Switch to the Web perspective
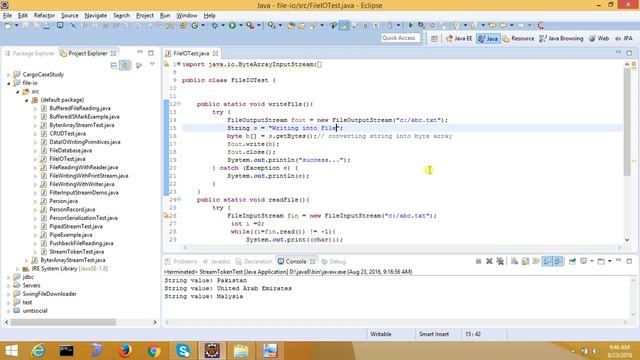Viewport: 640px width, 360px height. point(599,38)
